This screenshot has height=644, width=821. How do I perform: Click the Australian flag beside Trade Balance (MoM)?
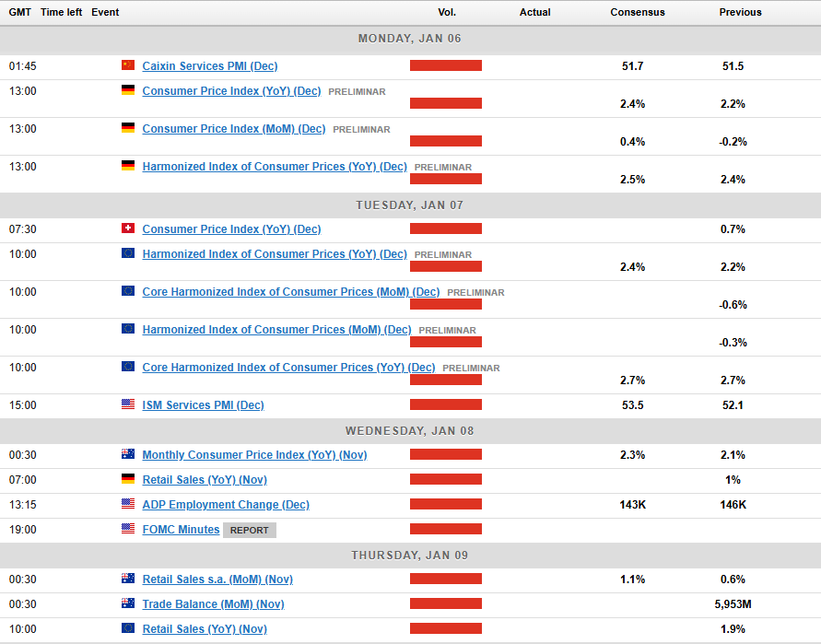(128, 603)
